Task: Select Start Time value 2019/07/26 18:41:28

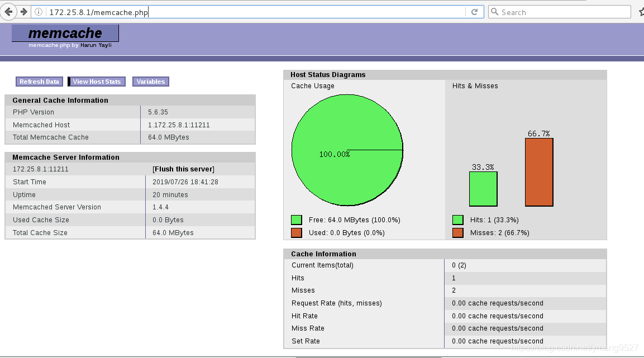Action: coord(185,182)
